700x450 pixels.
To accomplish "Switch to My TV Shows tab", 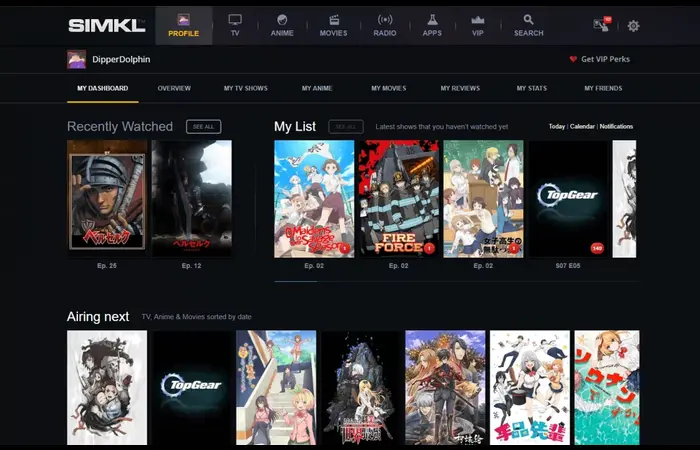I will click(x=246, y=88).
